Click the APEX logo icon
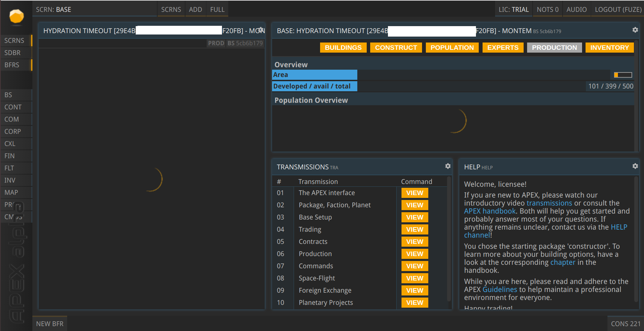The width and height of the screenshot is (644, 331). coord(16,16)
